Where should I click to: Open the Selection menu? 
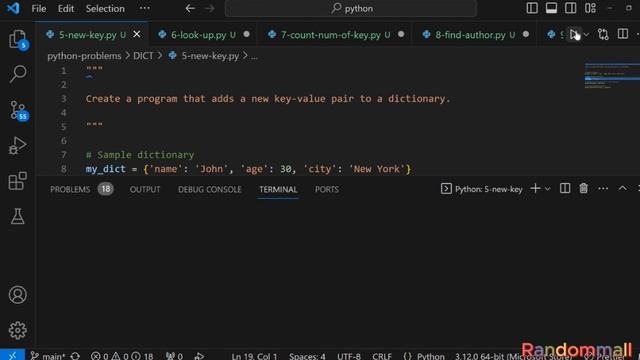(x=105, y=8)
